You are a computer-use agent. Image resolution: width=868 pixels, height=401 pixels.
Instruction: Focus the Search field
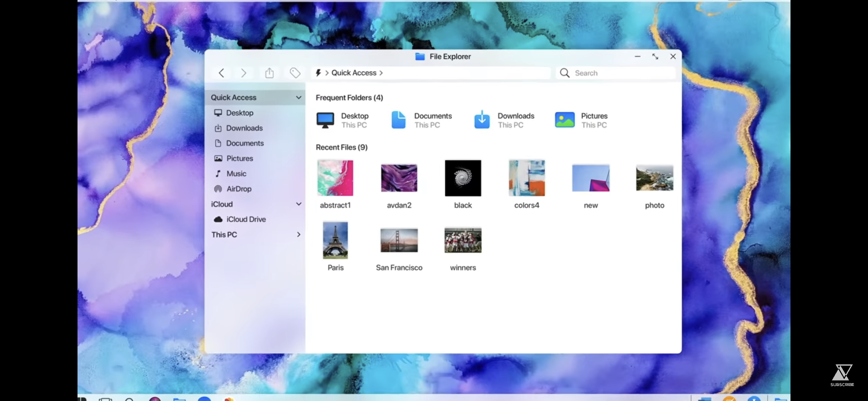(616, 73)
